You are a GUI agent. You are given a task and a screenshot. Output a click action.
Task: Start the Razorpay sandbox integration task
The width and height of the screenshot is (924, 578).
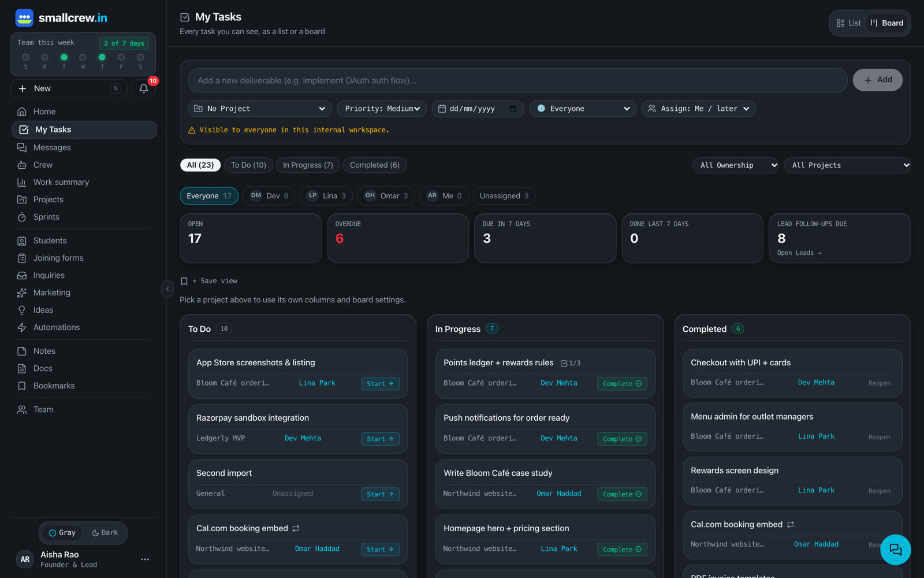tap(380, 439)
